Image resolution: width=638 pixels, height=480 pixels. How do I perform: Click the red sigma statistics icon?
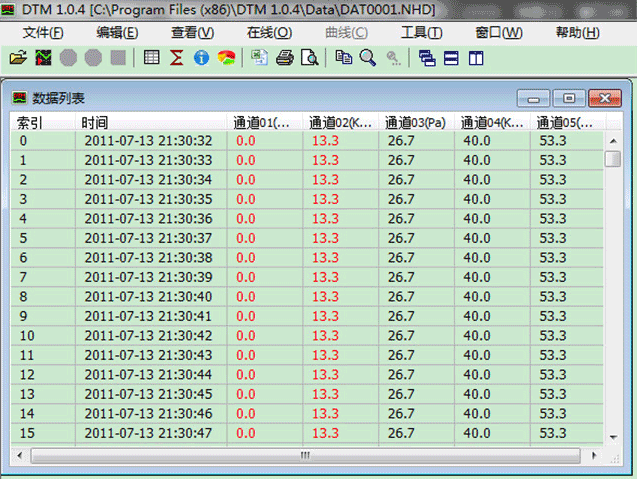coord(177,58)
